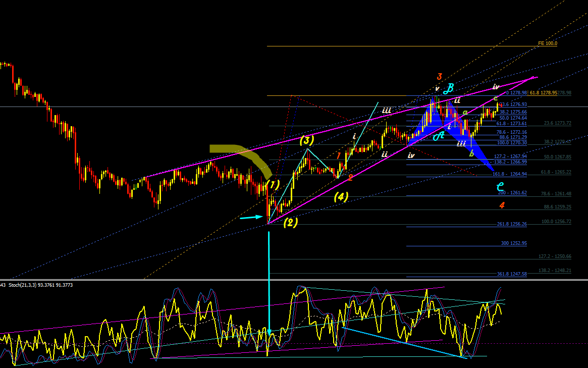Select the cyan A wave label
The width and height of the screenshot is (588, 368).
point(439,135)
